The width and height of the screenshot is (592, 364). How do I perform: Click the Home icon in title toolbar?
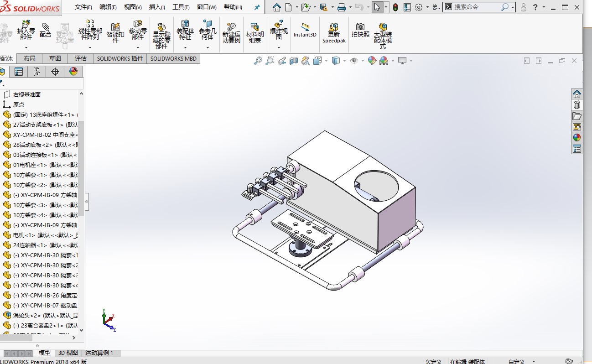277,7
